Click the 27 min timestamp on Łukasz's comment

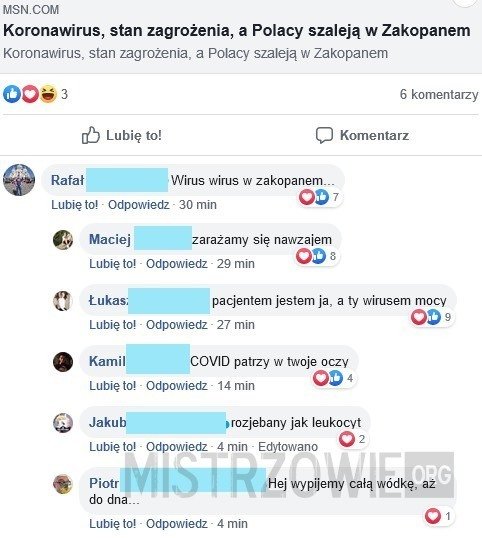coord(236,325)
